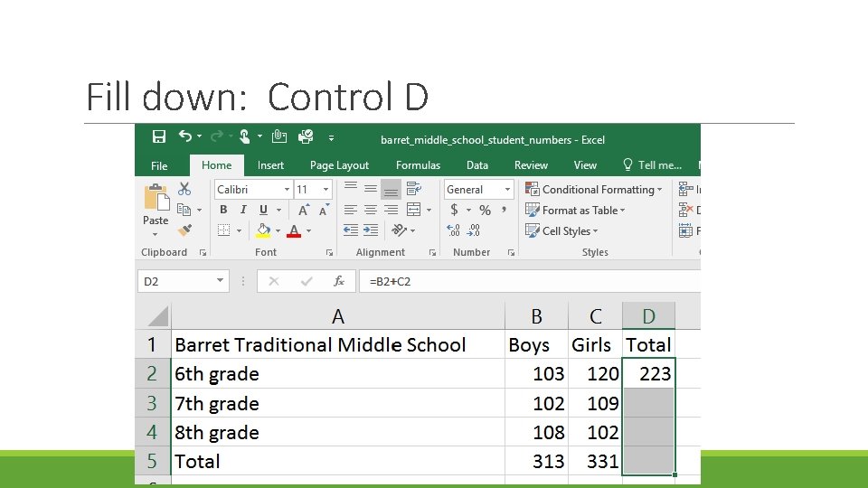
Task: Activate the Format Painter brush
Action: [184, 230]
